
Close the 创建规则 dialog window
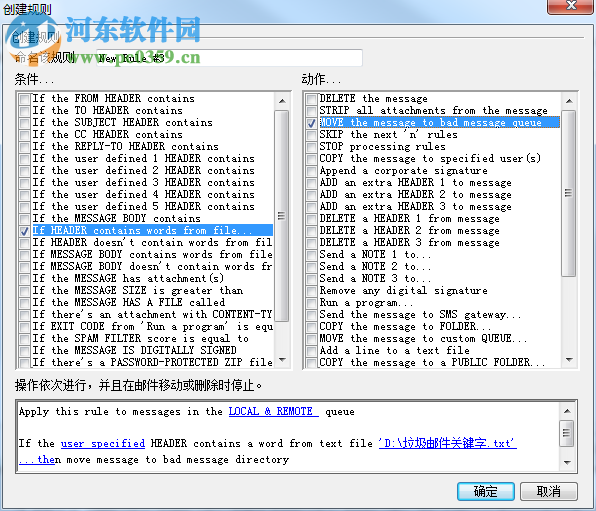coord(570,6)
